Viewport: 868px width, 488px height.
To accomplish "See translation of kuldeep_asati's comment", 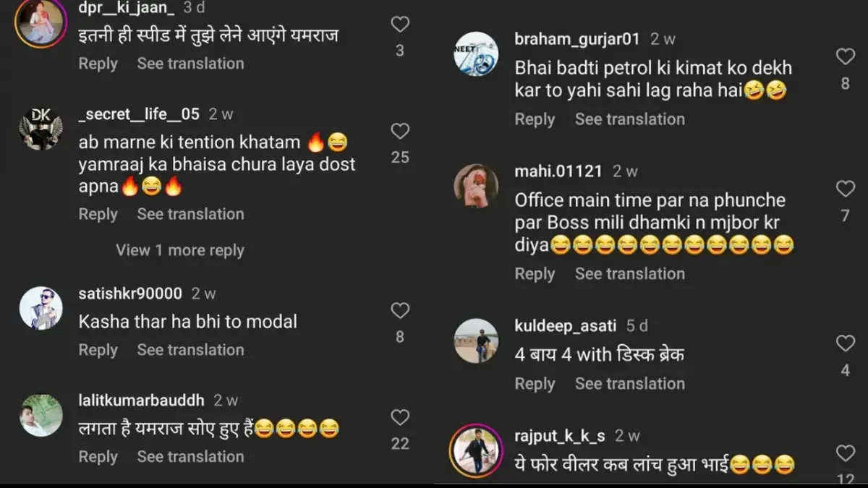I will coord(629,384).
